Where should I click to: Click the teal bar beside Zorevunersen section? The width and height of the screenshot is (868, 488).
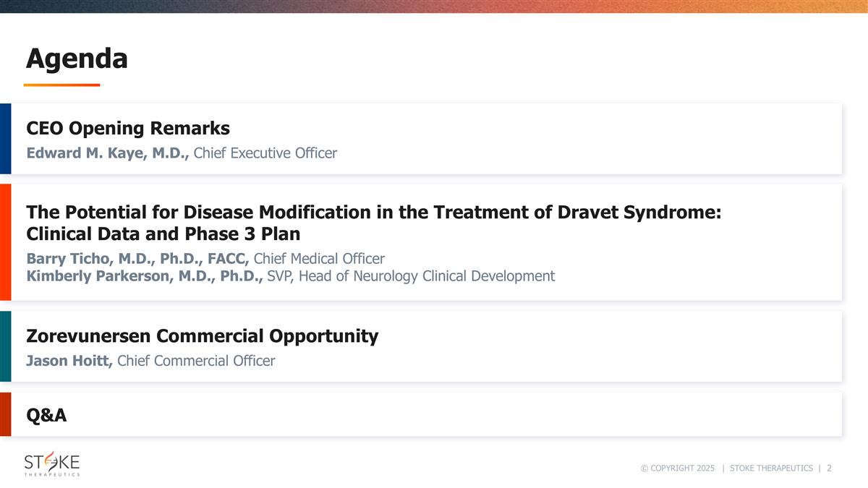5,346
